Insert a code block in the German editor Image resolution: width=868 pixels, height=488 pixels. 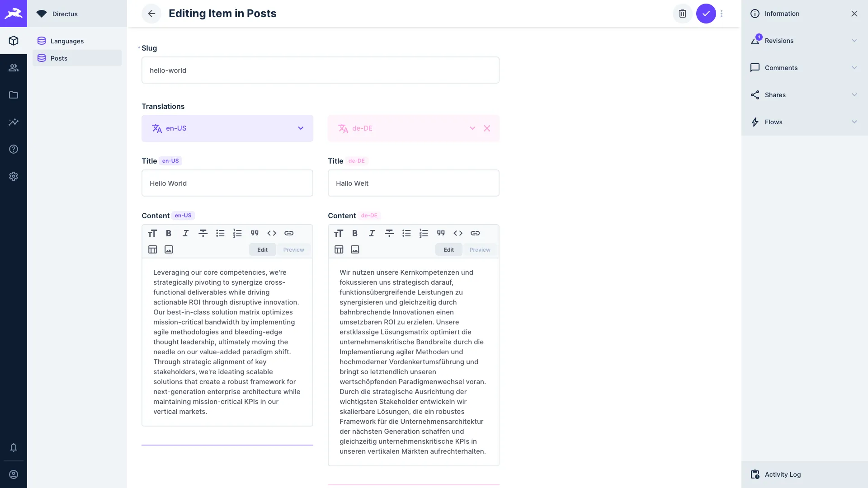458,233
